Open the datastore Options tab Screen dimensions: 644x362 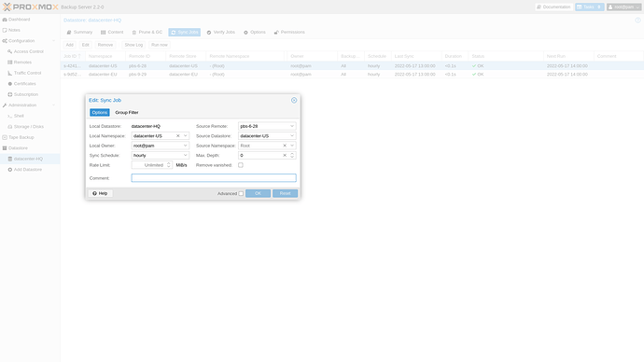coord(255,32)
